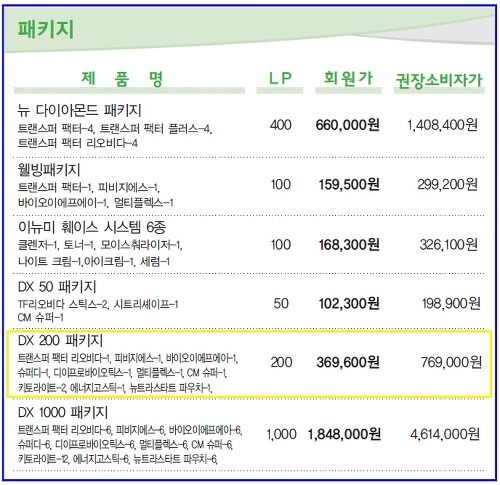This screenshot has width=500, height=485.
Task: Click the 나이트 크림-1 contents line
Action: pos(94,261)
